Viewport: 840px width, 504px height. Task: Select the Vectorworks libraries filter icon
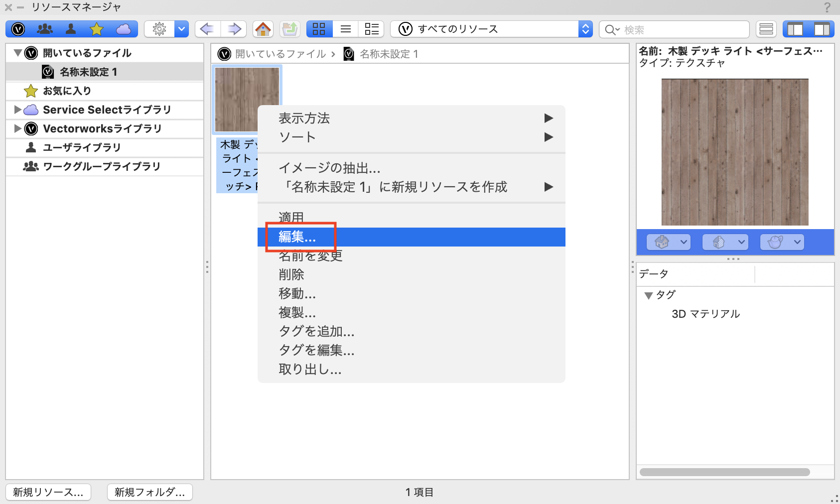pos(17,28)
